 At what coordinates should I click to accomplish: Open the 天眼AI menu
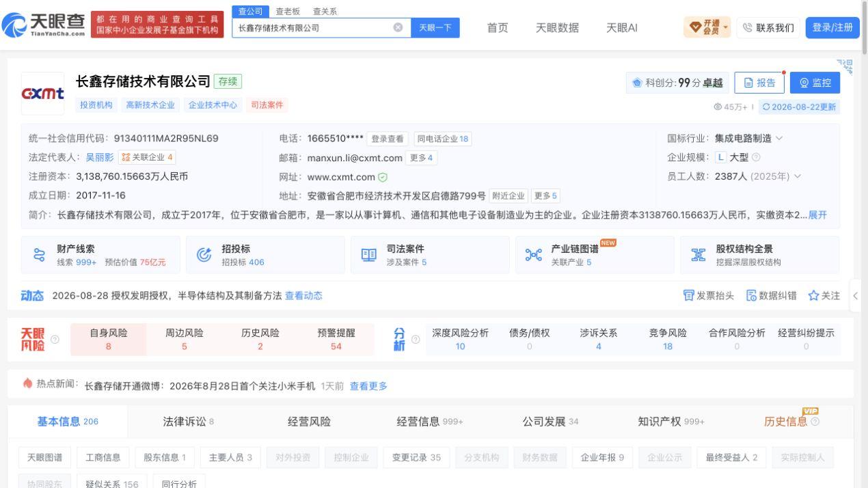pos(622,27)
